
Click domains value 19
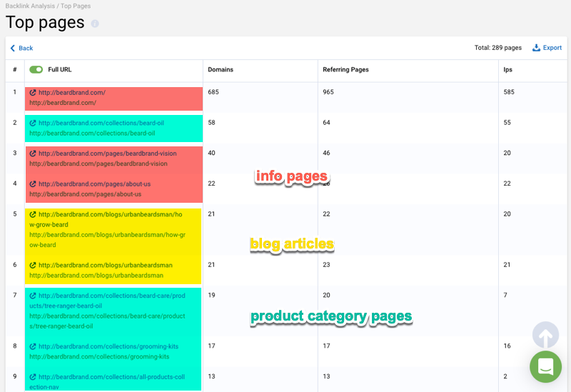(x=211, y=295)
